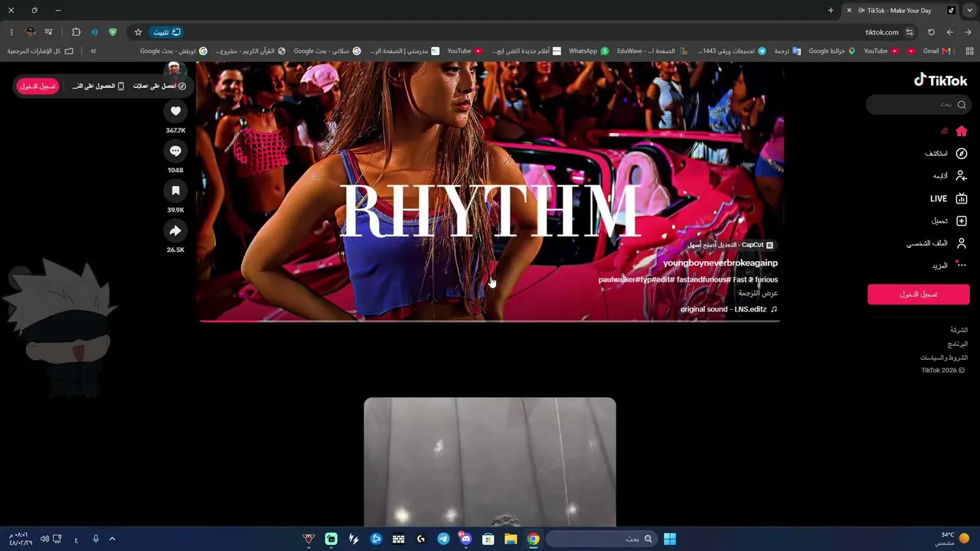Open site information icon in address bar
980x551 pixels.
(x=910, y=32)
